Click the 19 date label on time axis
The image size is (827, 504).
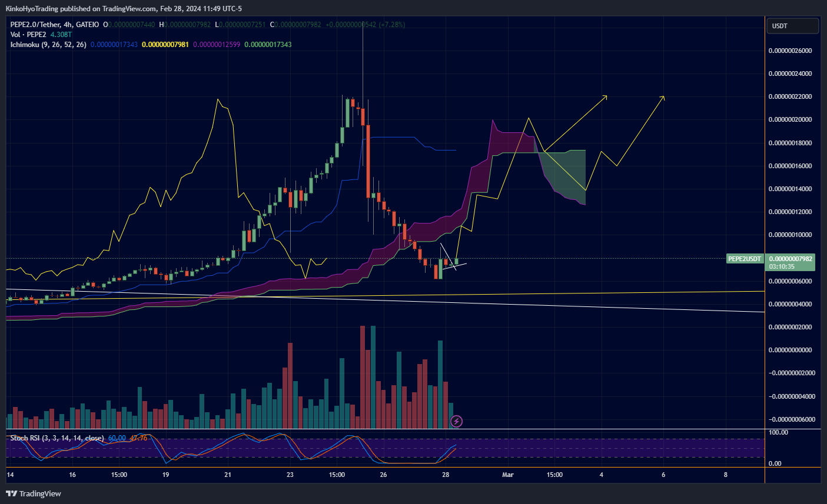point(166,475)
